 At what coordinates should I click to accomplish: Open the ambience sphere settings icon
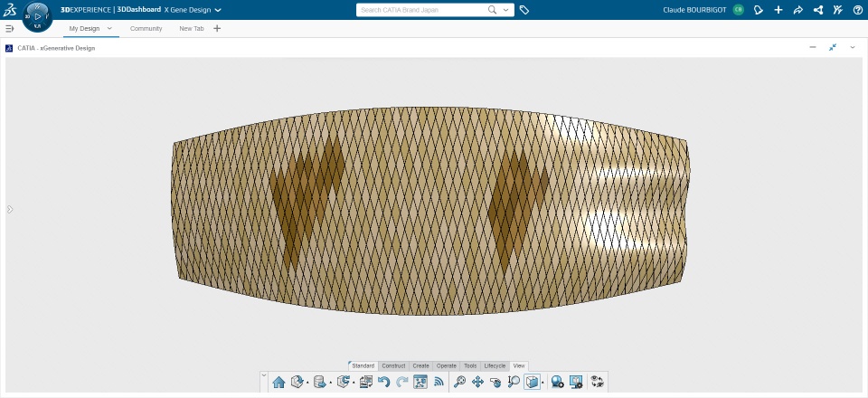pos(558,382)
